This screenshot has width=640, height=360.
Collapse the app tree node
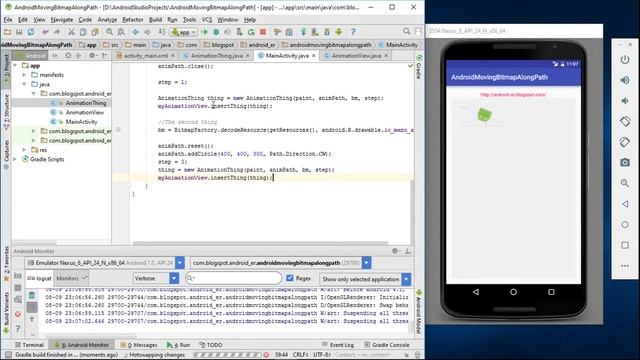click(x=16, y=65)
